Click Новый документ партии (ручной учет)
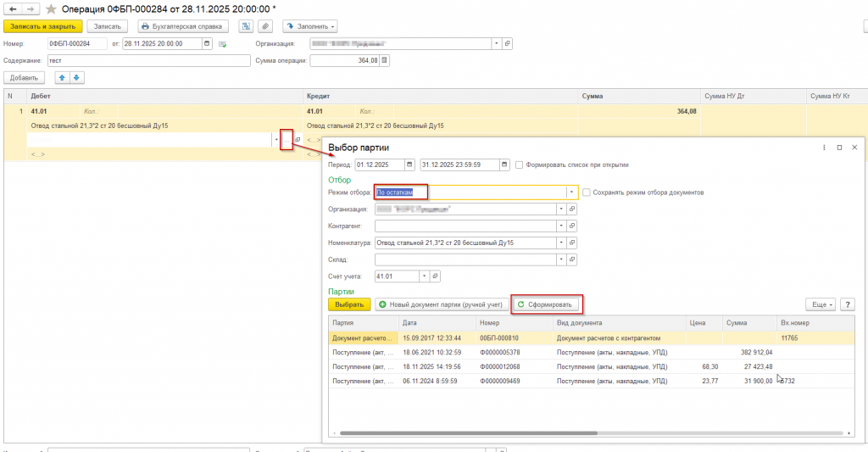This screenshot has width=868, height=452. (441, 304)
